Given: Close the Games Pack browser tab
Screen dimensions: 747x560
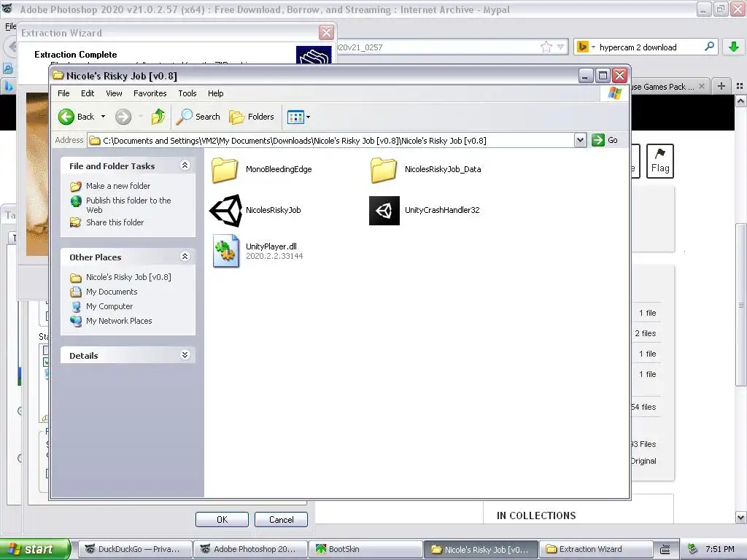Looking at the screenshot, I should click(x=702, y=86).
